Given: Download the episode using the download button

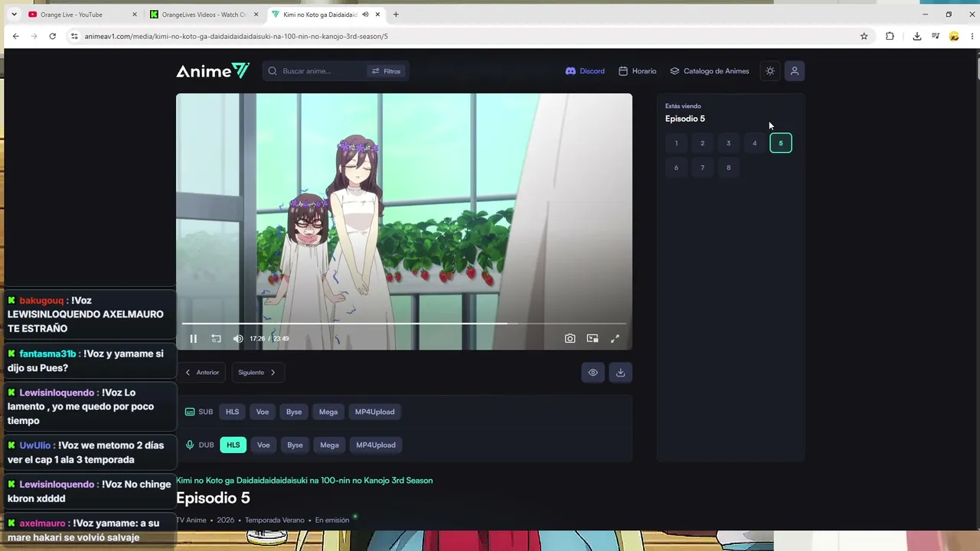Looking at the screenshot, I should (620, 373).
